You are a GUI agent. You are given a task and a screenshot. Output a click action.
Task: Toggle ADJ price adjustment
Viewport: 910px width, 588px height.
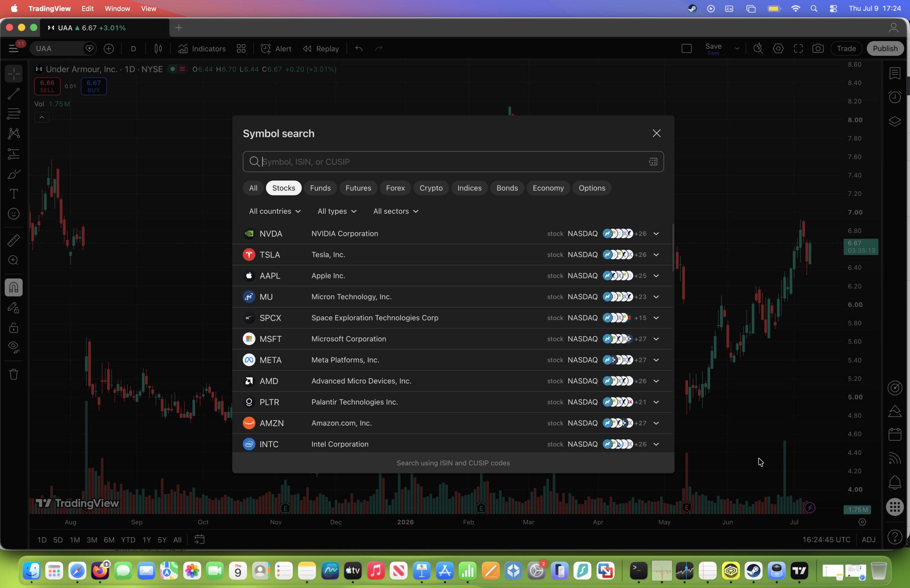click(868, 540)
